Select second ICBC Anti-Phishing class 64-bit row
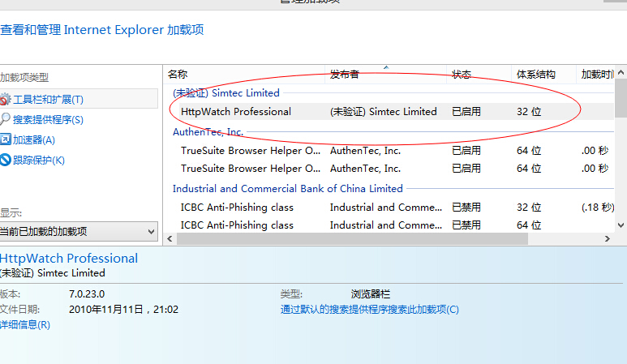 (x=237, y=225)
